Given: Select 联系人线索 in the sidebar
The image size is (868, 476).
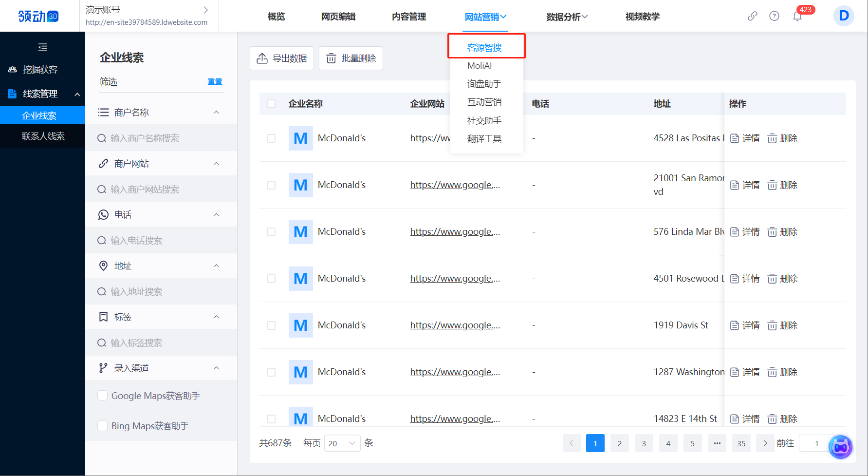Looking at the screenshot, I should click(43, 136).
